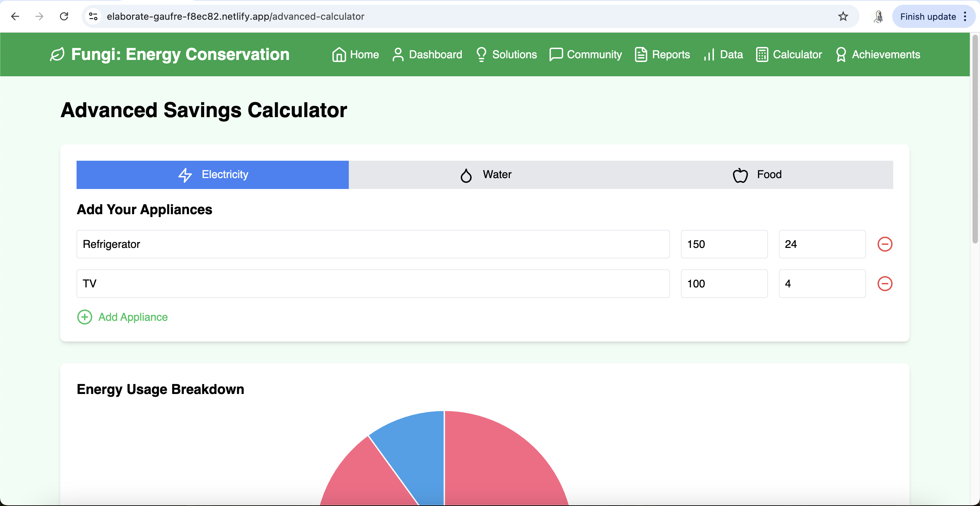Screen dimensions: 980x506
Task: Click the Refrigerator wattage field showing 150
Action: click(x=723, y=244)
